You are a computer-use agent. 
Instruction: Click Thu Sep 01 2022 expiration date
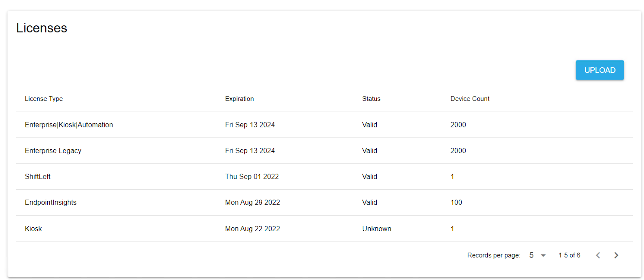[252, 177]
